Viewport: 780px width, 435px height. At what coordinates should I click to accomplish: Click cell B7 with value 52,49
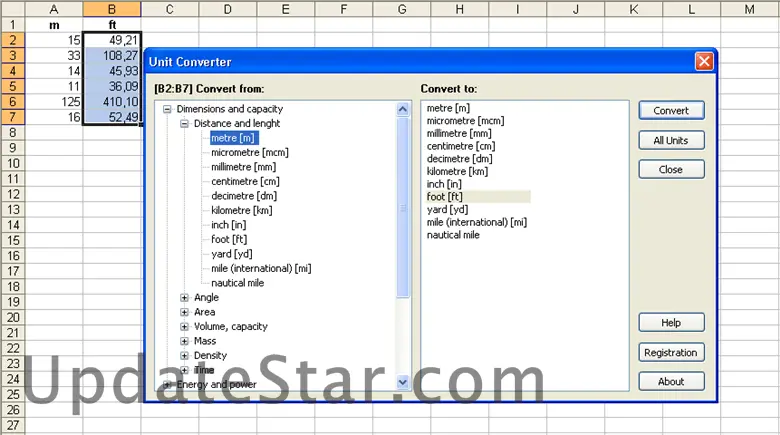coord(112,117)
